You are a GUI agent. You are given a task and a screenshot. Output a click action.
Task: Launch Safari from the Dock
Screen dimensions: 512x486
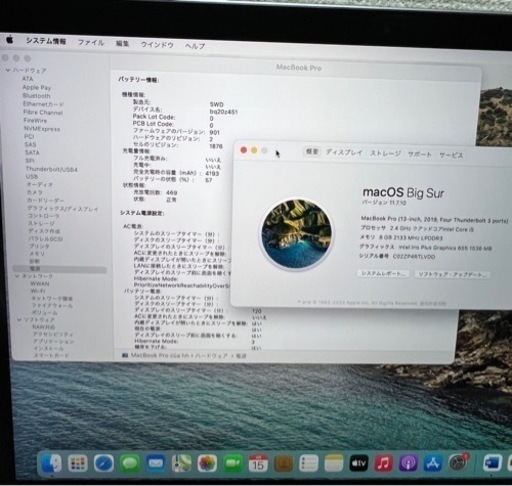point(104,463)
